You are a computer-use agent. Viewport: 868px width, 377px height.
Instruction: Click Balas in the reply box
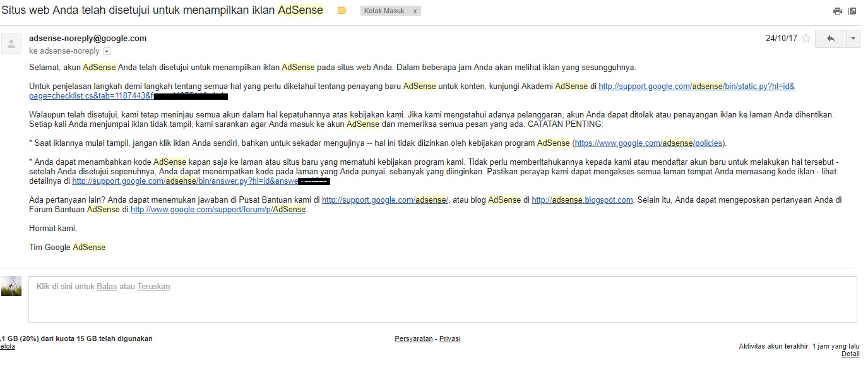click(107, 286)
